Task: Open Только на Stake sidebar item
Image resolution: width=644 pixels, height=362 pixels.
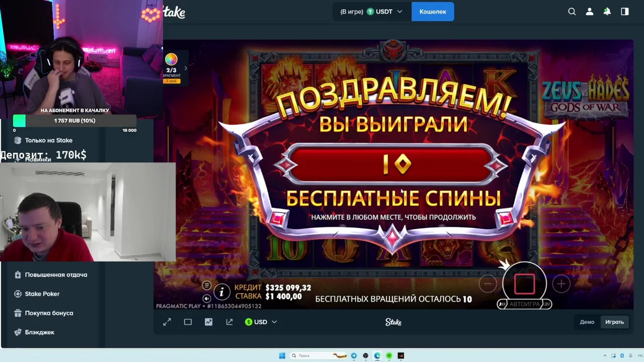Action: pyautogui.click(x=49, y=140)
